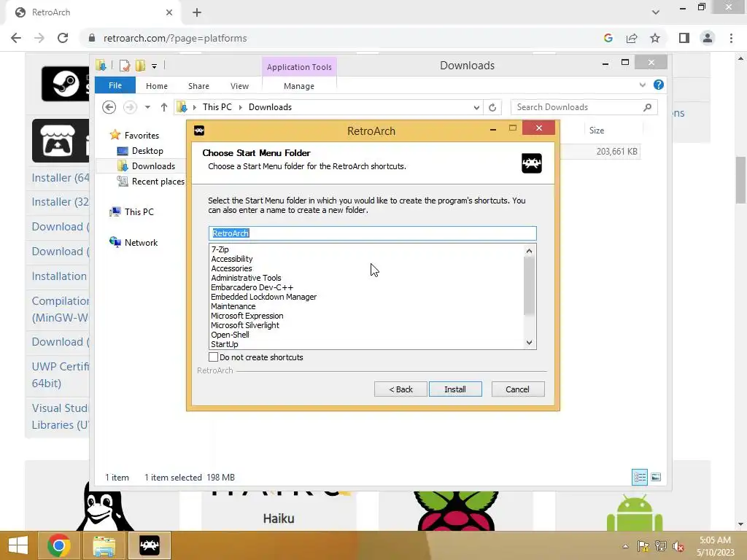The image size is (747, 560).
Task: Open Share ribbon tab in Explorer
Action: (x=198, y=86)
